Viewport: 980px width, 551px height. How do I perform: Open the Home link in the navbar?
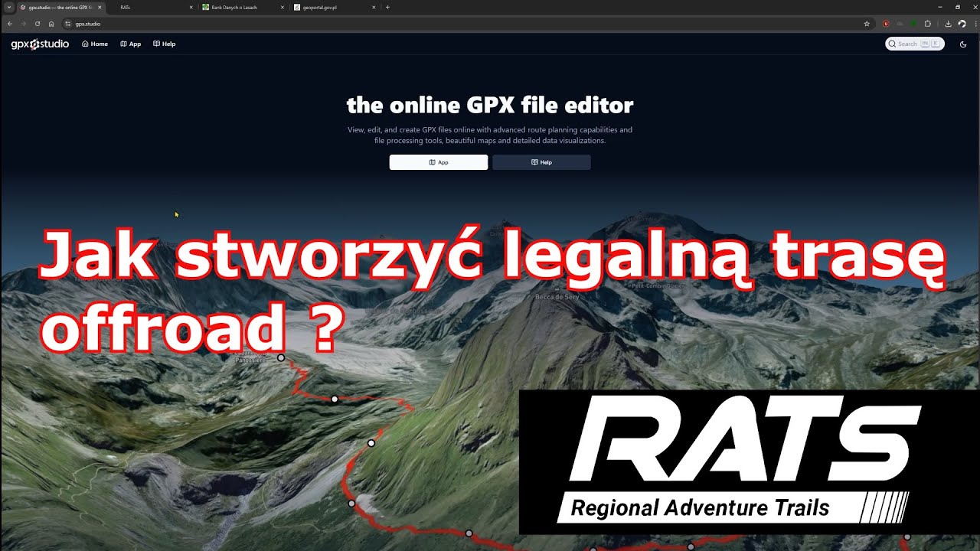(x=95, y=44)
